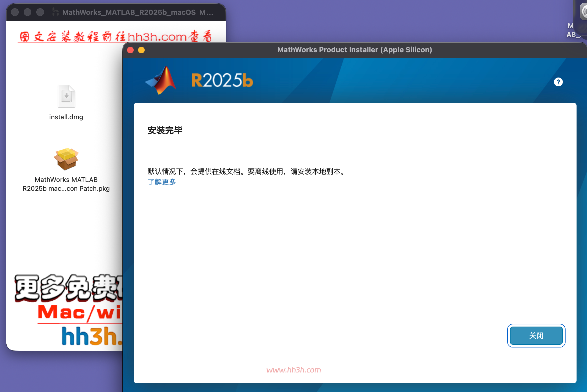The width and height of the screenshot is (587, 392).
Task: Open the installer help question mark icon
Action: pyautogui.click(x=558, y=82)
